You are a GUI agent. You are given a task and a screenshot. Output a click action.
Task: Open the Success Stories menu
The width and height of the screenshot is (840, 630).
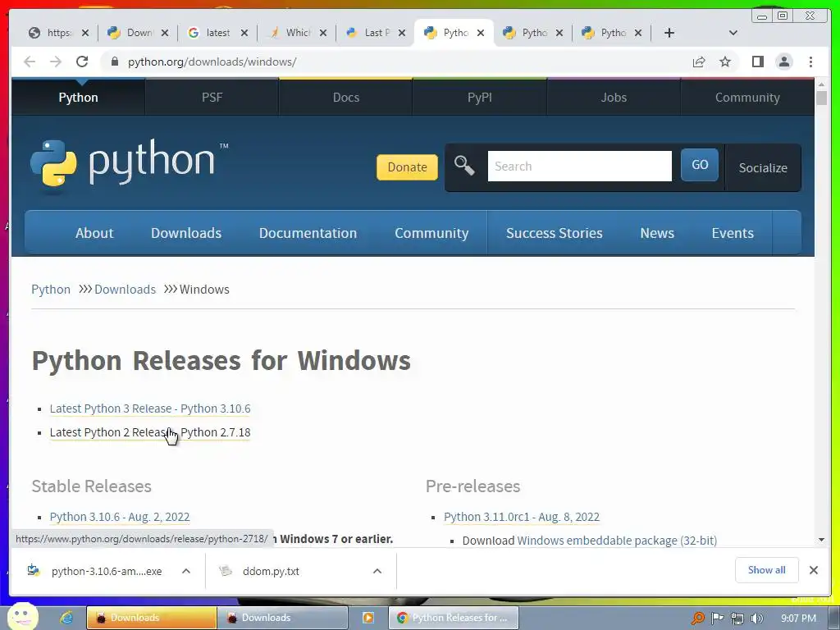554,233
